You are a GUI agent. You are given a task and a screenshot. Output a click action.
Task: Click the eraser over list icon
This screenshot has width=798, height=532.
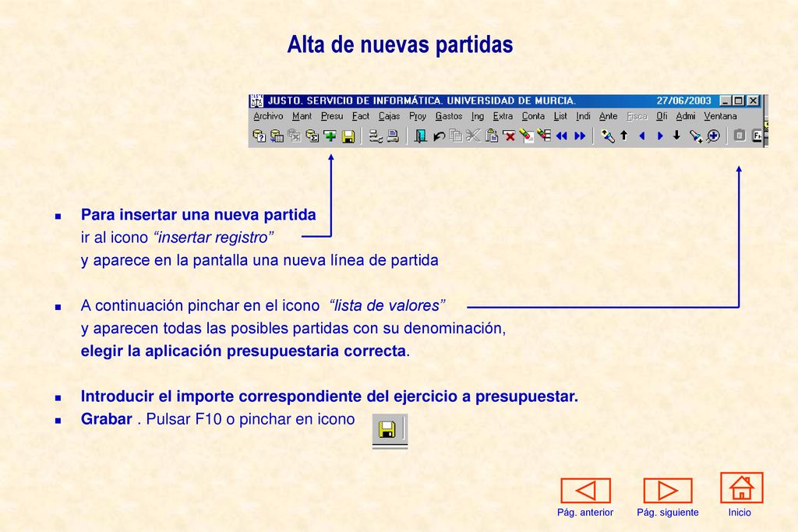544,136
